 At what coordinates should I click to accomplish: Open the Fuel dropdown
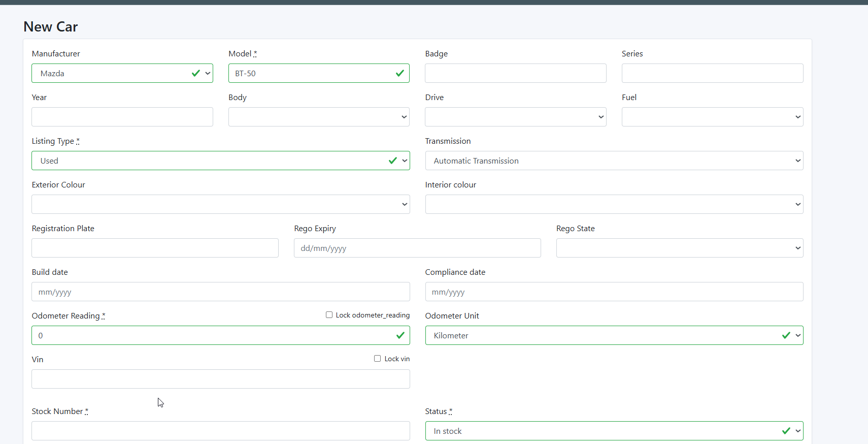[x=712, y=117]
